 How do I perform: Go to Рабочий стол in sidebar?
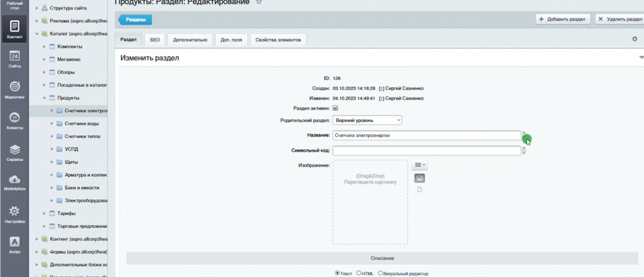(x=14, y=5)
